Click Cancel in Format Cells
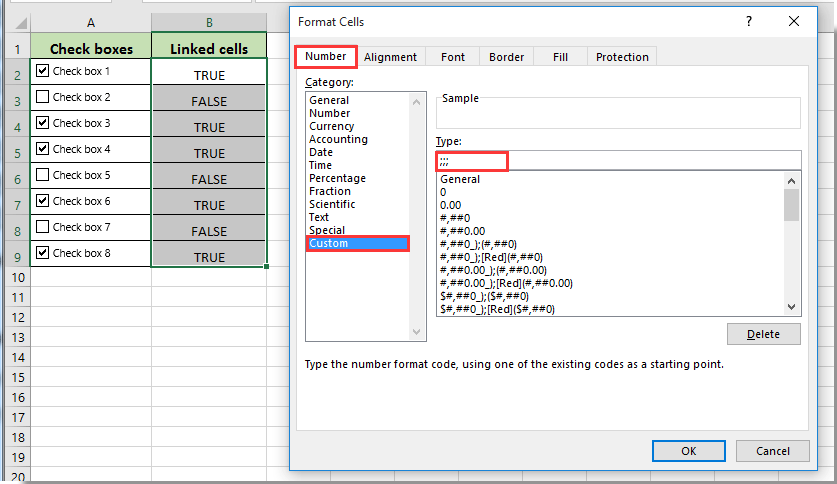This screenshot has width=837, height=484. click(773, 451)
